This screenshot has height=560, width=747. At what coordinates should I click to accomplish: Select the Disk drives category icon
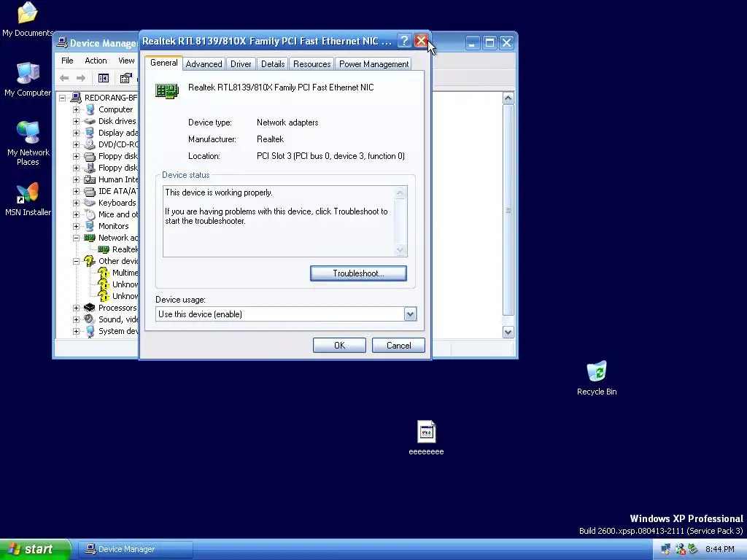90,122
